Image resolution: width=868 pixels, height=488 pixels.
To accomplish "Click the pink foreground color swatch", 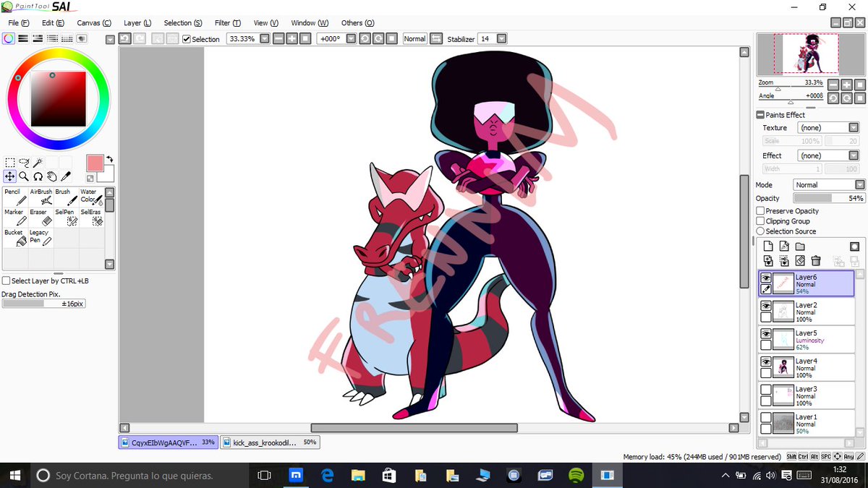I will tap(95, 163).
